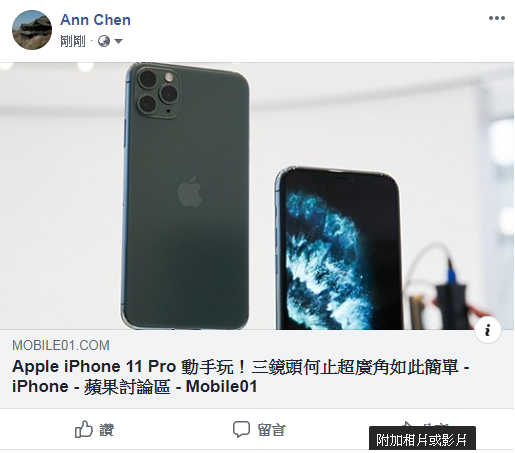Open the three-dot post options menu

(497, 18)
